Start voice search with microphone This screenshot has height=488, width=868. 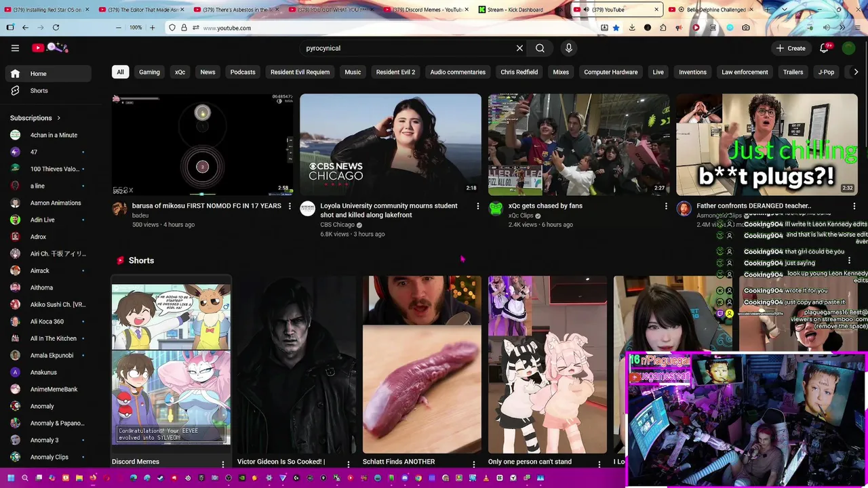point(568,48)
